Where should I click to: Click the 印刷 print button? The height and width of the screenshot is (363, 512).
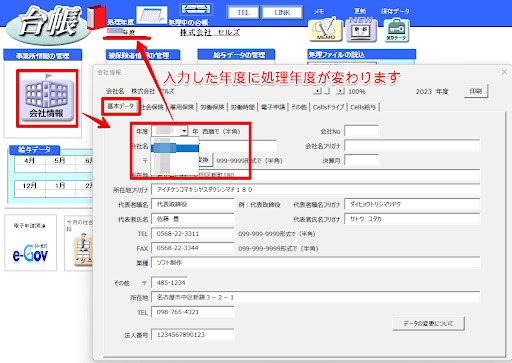click(x=476, y=91)
